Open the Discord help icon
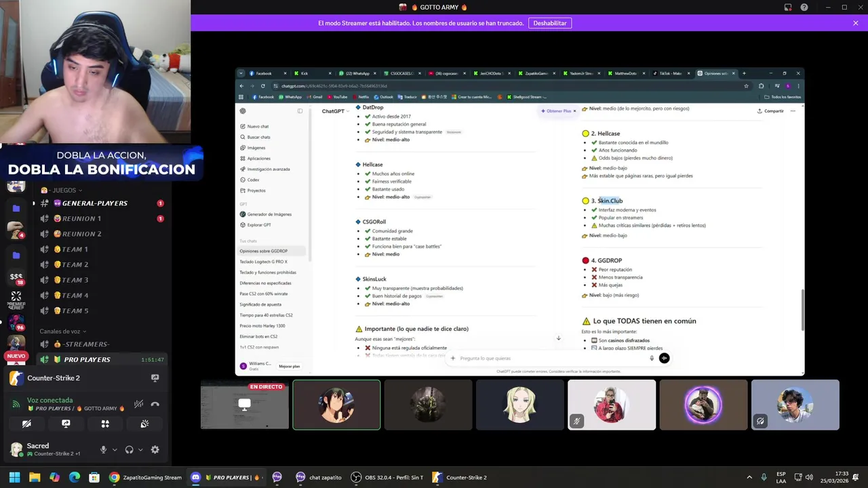 tap(804, 7)
